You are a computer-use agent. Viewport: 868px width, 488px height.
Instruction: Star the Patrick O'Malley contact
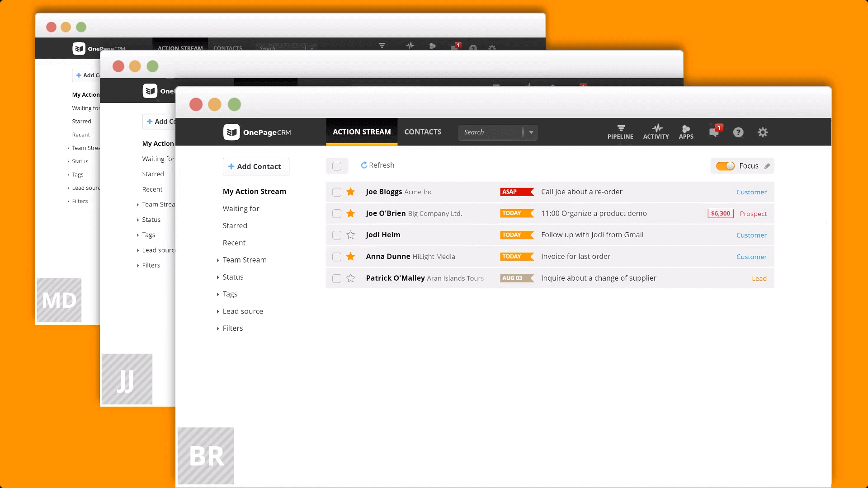[350, 278]
